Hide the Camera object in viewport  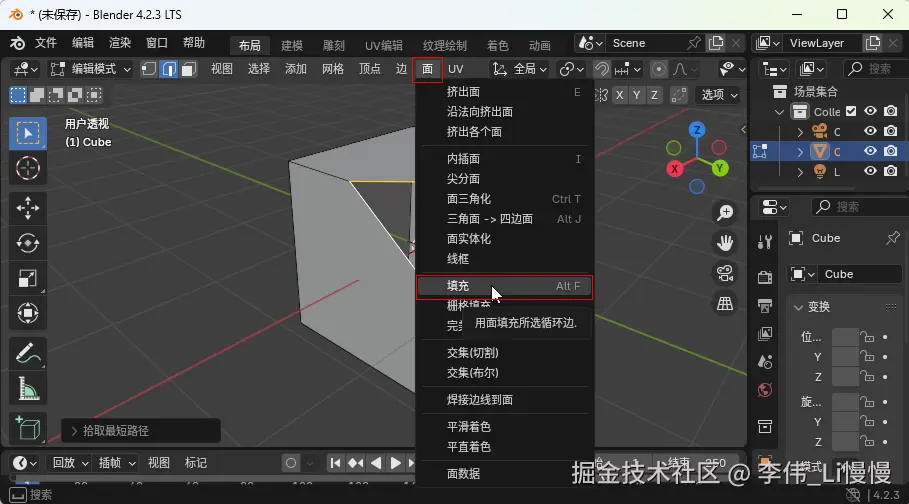(x=870, y=131)
